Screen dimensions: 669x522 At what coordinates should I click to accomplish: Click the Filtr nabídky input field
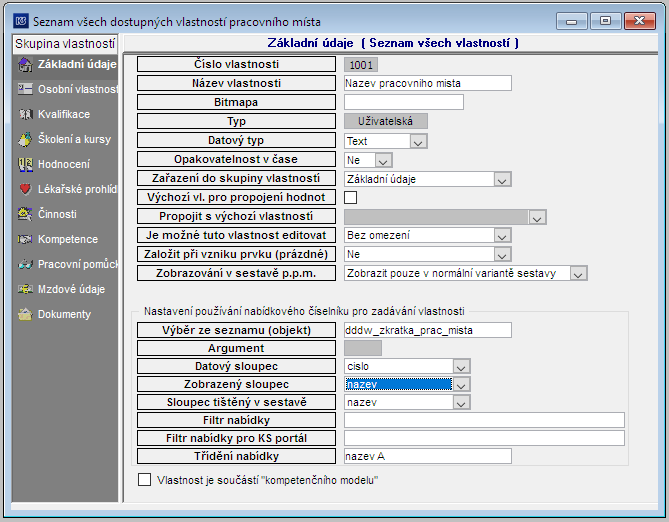(484, 420)
